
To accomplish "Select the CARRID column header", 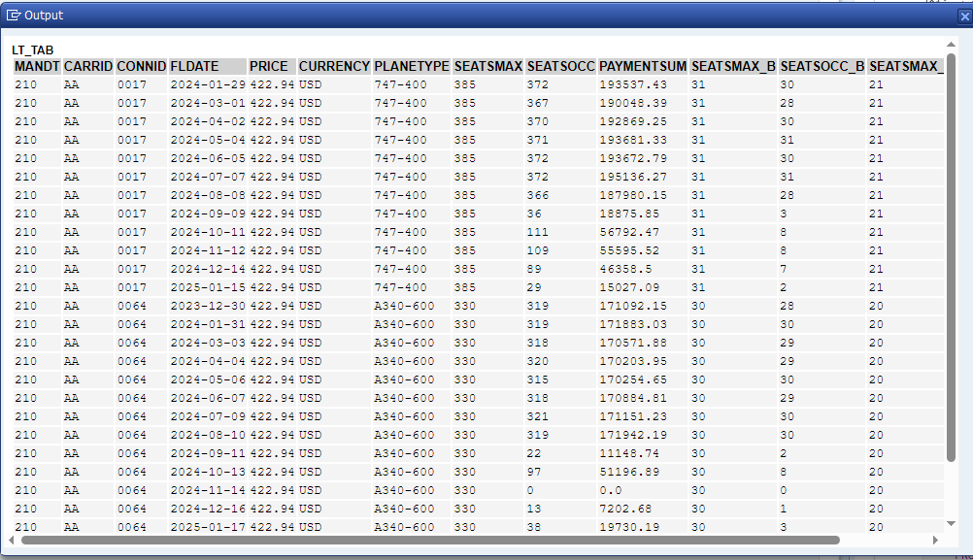I will point(88,66).
